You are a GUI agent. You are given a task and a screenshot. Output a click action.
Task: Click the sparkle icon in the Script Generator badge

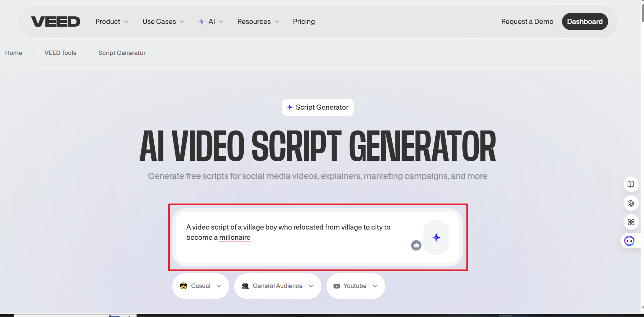coord(290,107)
